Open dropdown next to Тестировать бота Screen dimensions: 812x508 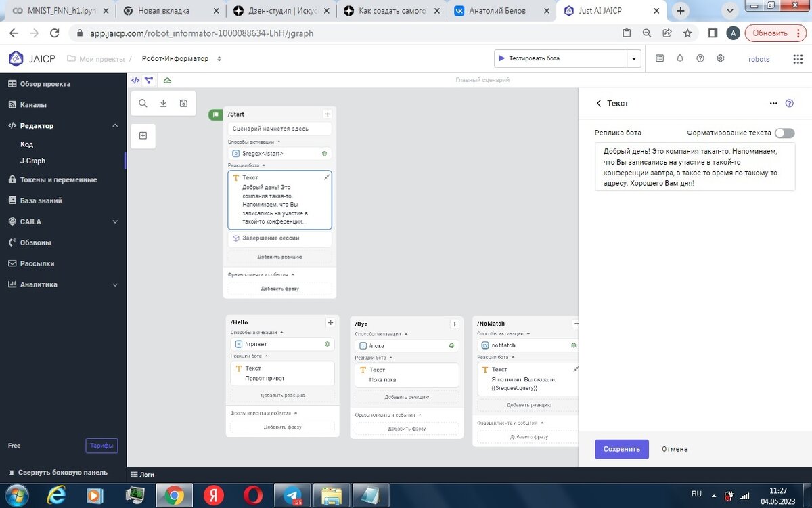(x=634, y=59)
